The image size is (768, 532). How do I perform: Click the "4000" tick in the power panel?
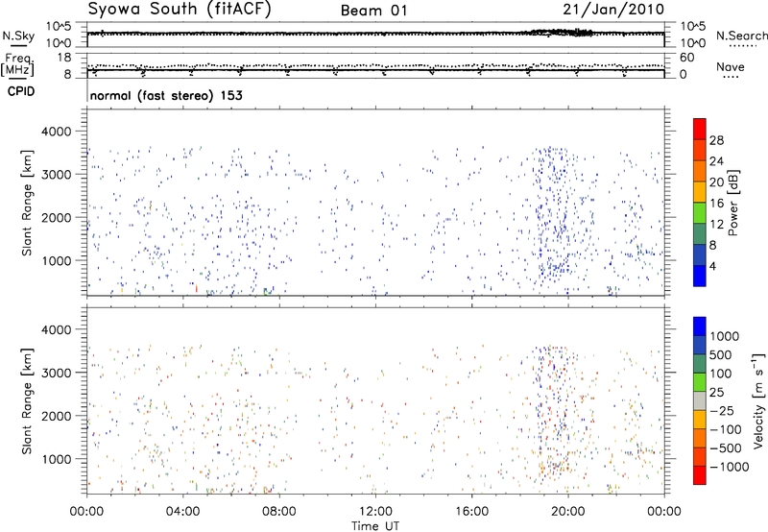point(57,132)
